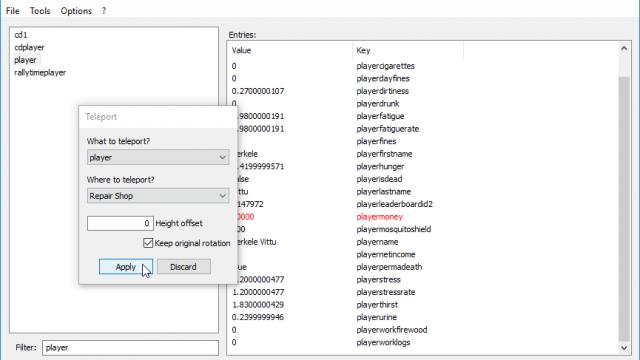Click the value 0.2399999946
Screen dimensions: 640x360
pyautogui.click(x=258, y=318)
